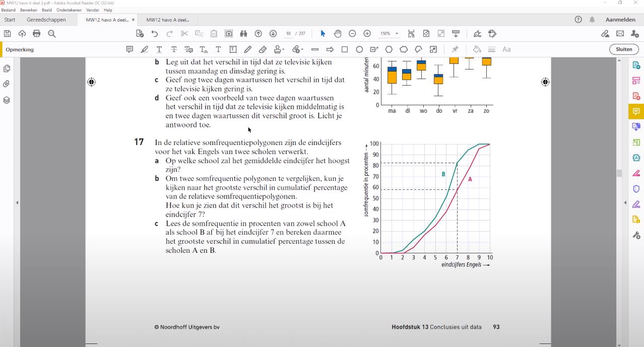This screenshot has height=347, width=644.
Task: Add a sticky note comment
Action: [130, 49]
